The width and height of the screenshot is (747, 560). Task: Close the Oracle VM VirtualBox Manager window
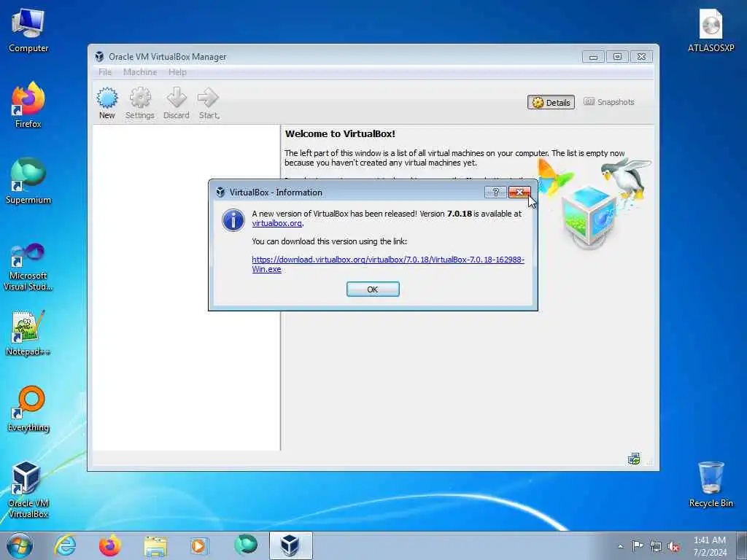(x=641, y=57)
